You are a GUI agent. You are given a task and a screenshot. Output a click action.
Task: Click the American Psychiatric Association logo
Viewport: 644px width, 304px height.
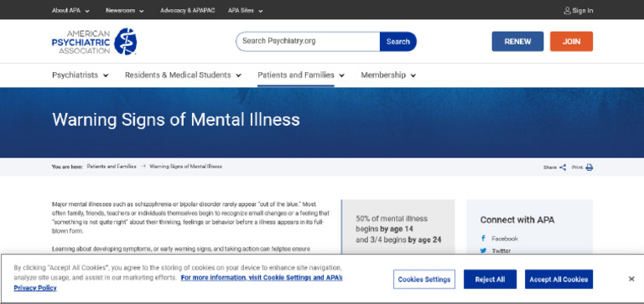tap(94, 41)
